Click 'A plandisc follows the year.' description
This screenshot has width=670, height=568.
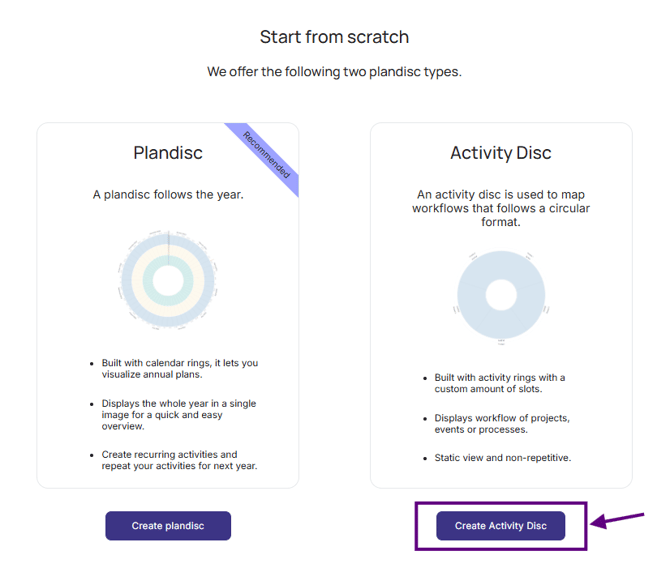168,195
